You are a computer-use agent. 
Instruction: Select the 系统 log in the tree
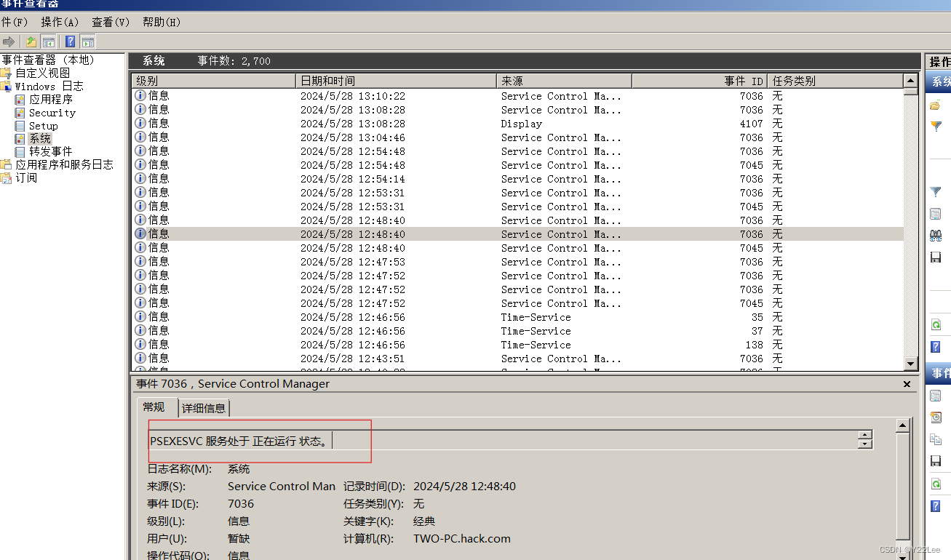click(x=40, y=138)
